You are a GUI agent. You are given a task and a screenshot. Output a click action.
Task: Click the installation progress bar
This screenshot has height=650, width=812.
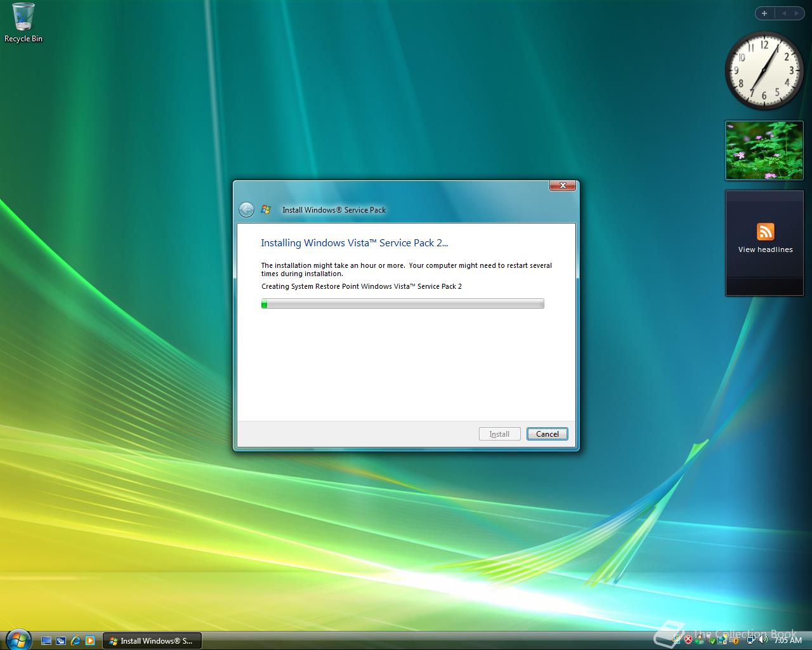tap(402, 303)
